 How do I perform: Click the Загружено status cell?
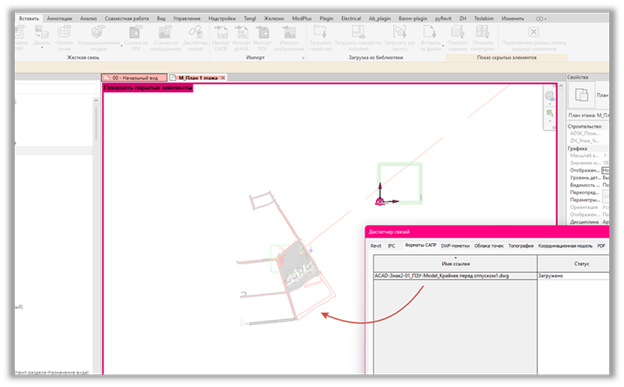[573, 276]
